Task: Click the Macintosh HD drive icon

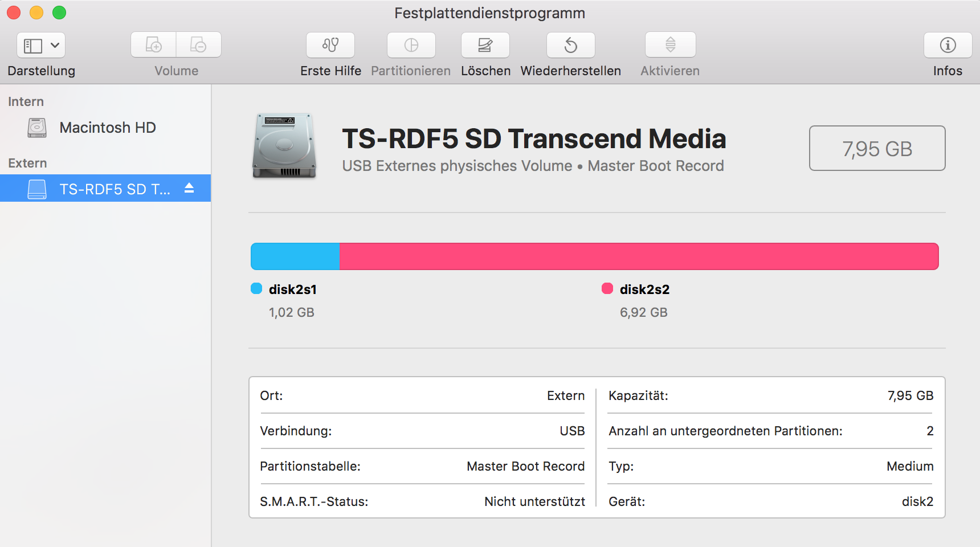Action: (x=37, y=128)
